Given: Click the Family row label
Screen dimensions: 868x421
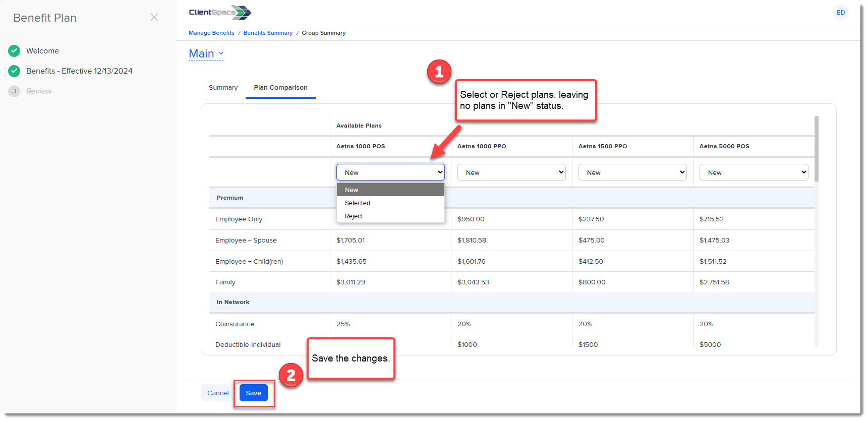Looking at the screenshot, I should point(225,282).
